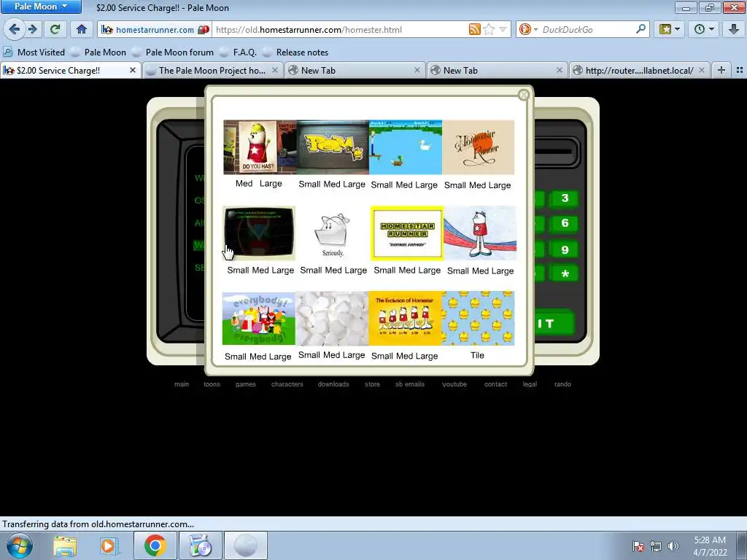Screen dimensions: 747x560
Task: Choose Large under marshmallows wallpaper
Action: pyautogui.click(x=353, y=355)
